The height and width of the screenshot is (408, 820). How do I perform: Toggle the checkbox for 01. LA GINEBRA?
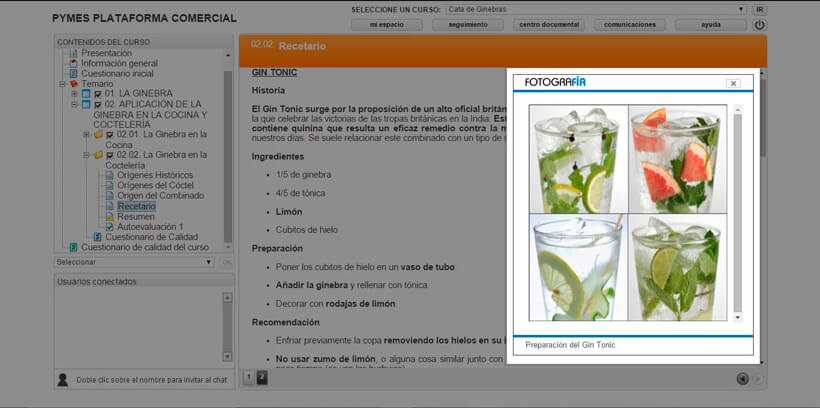(x=98, y=94)
